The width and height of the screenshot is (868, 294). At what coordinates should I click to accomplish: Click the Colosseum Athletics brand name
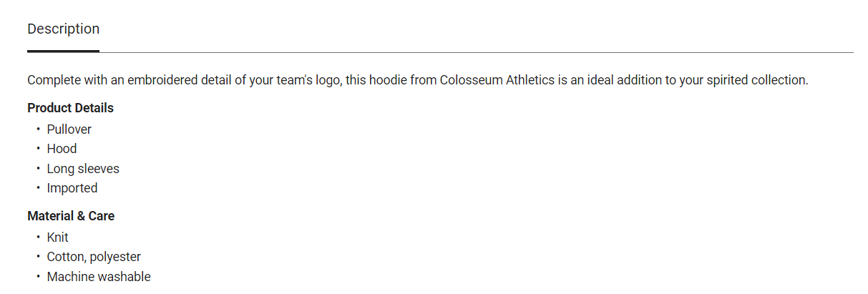(497, 80)
